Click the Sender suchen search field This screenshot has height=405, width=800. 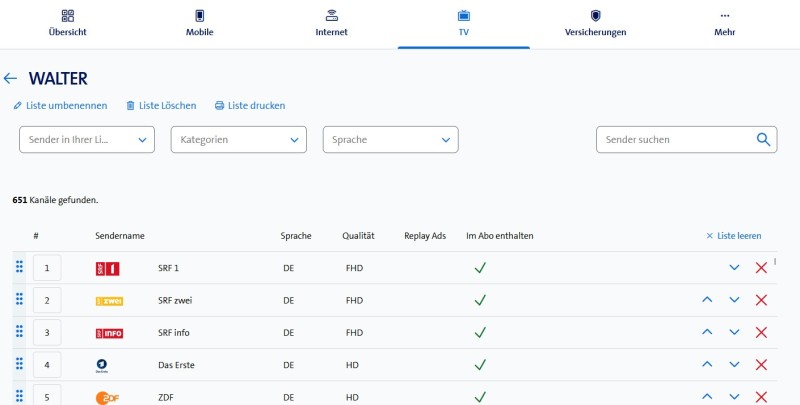point(675,140)
